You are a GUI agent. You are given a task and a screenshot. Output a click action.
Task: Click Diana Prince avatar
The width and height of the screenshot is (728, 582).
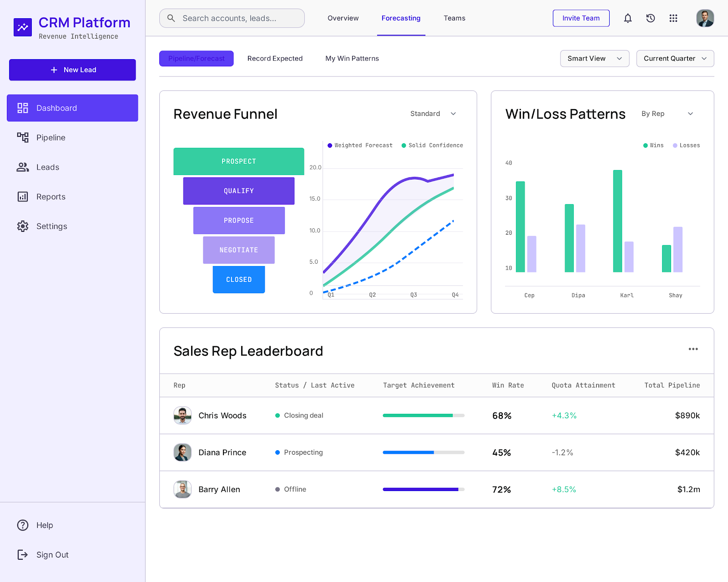point(182,452)
